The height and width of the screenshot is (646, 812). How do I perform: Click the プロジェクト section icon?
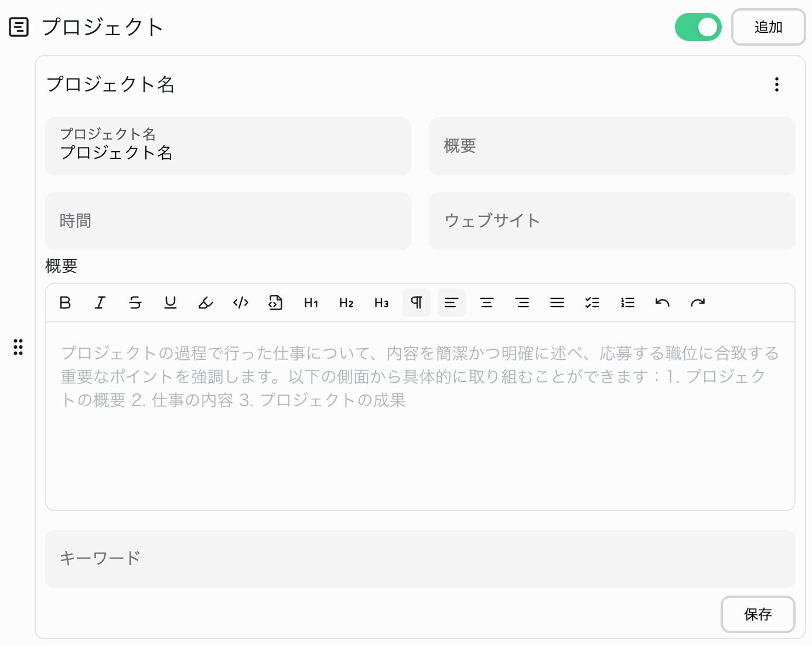19,27
